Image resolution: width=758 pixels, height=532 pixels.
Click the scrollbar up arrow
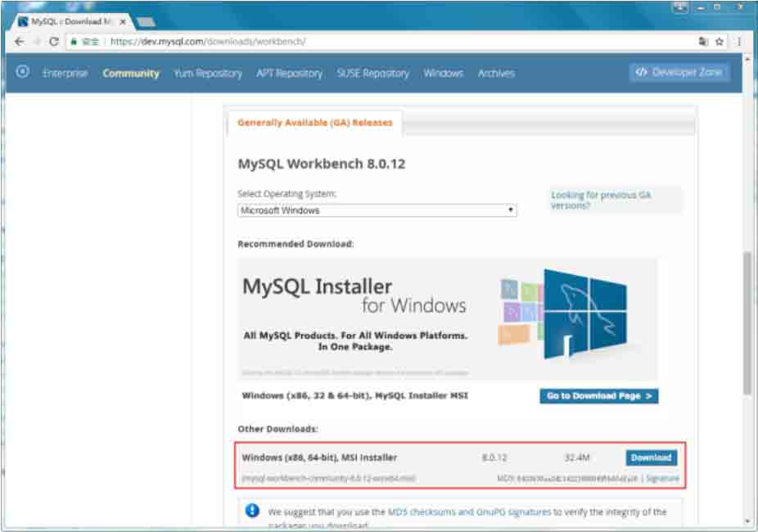pos(747,58)
